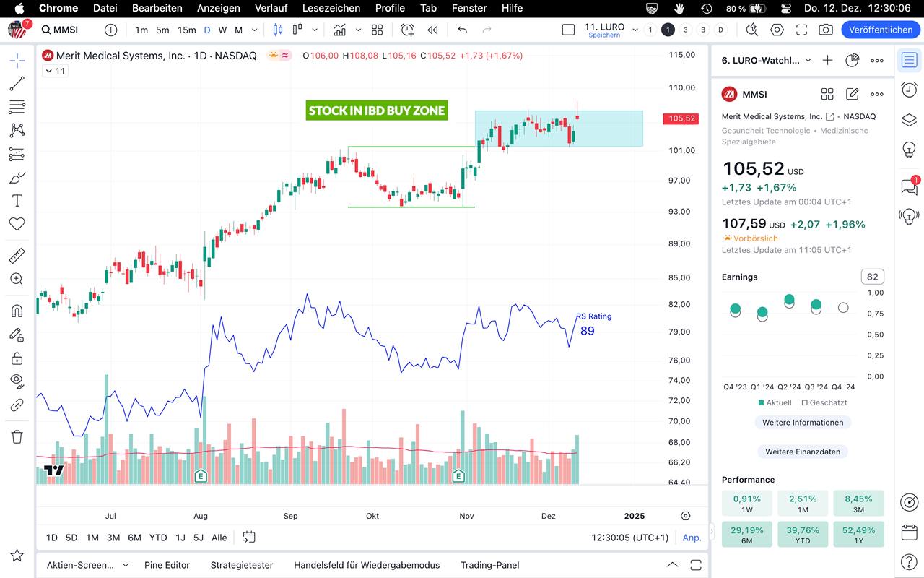Take a chart snapshot with camera icon
The image size is (924, 578).
click(x=826, y=30)
